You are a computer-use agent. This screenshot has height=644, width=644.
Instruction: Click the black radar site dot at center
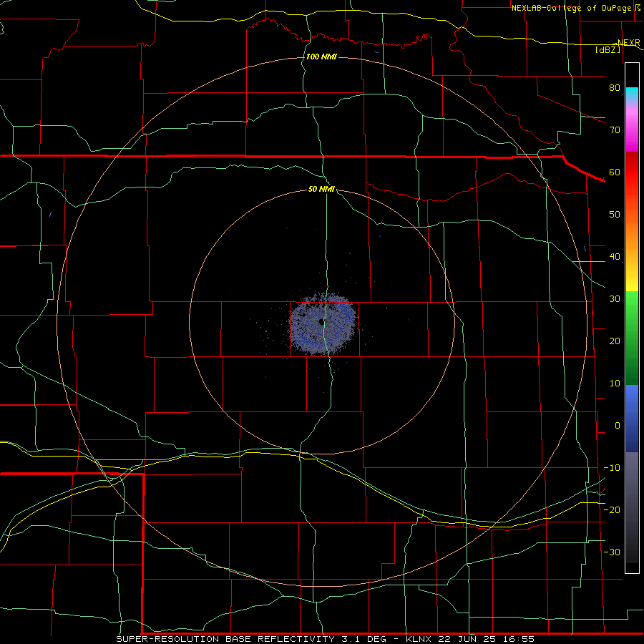click(x=321, y=322)
